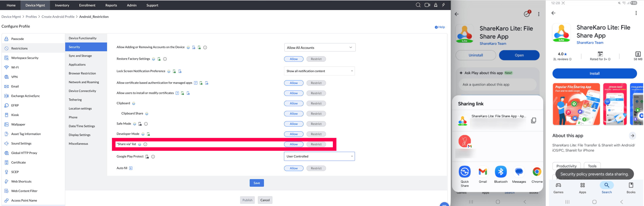
Task: Tap the Productivity tag chip
Action: (x=567, y=166)
